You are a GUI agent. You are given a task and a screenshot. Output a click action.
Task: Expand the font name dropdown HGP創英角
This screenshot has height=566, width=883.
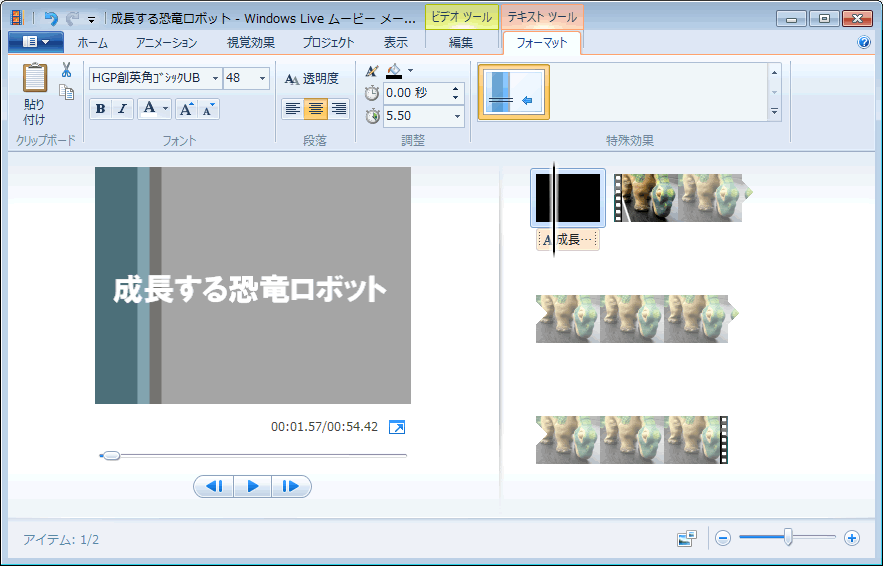[215, 78]
